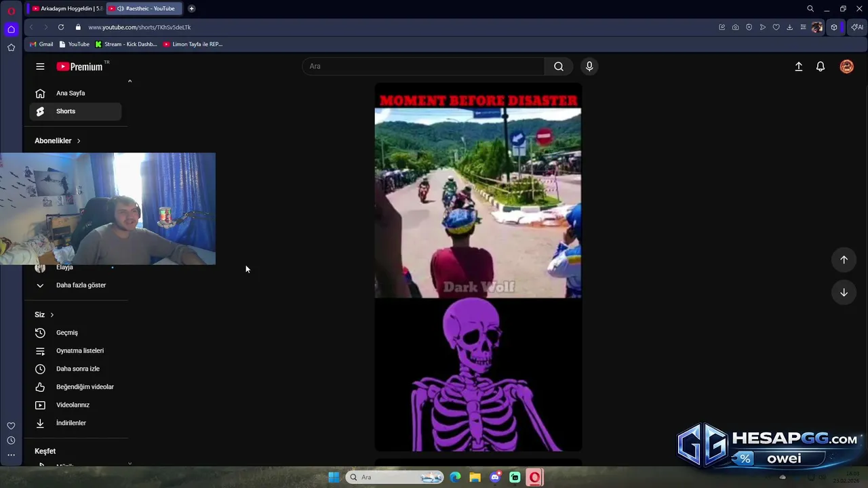This screenshot has width=868, height=488.
Task: Open the Opera flow send icon
Action: point(763,27)
